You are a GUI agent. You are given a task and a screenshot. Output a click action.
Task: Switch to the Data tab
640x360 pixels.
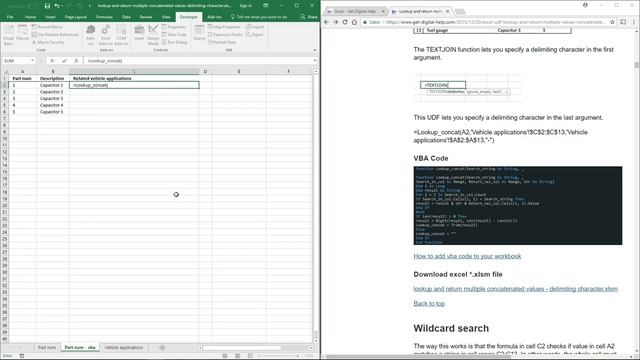pyautogui.click(x=126, y=17)
